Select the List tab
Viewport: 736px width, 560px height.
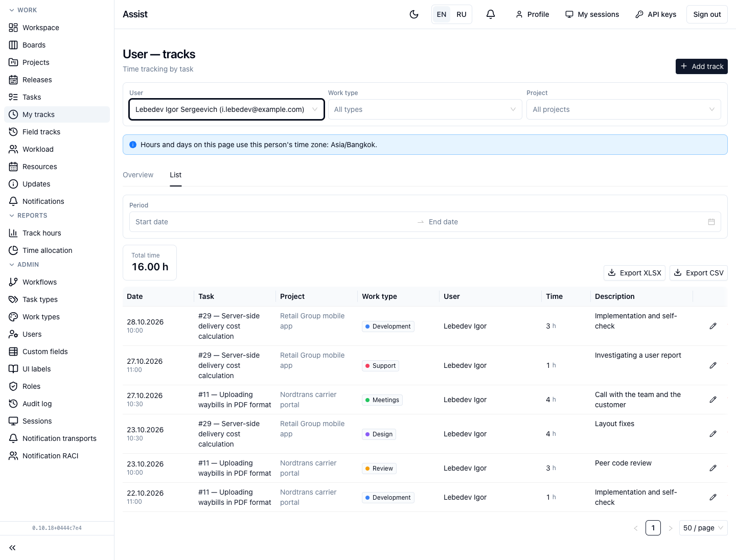176,175
